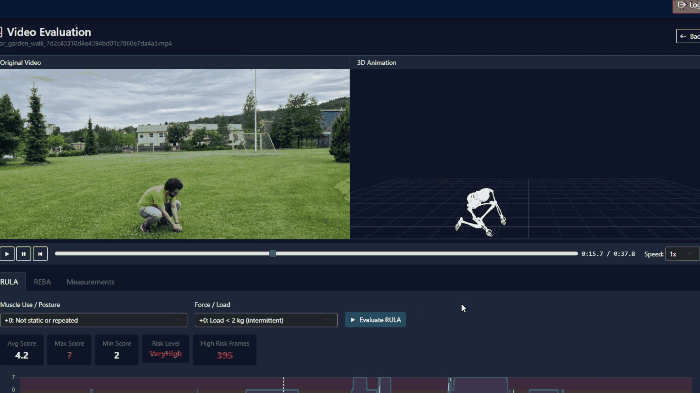Click the Video Evaluation heading
700x393 pixels.
[49, 32]
